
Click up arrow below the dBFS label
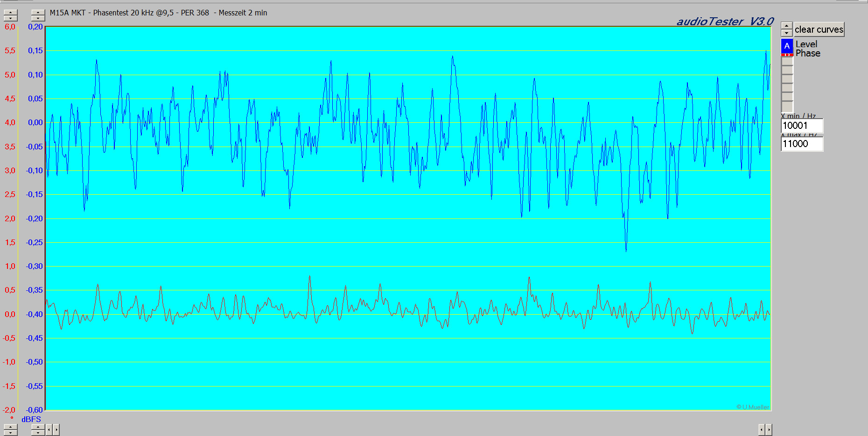(38, 427)
